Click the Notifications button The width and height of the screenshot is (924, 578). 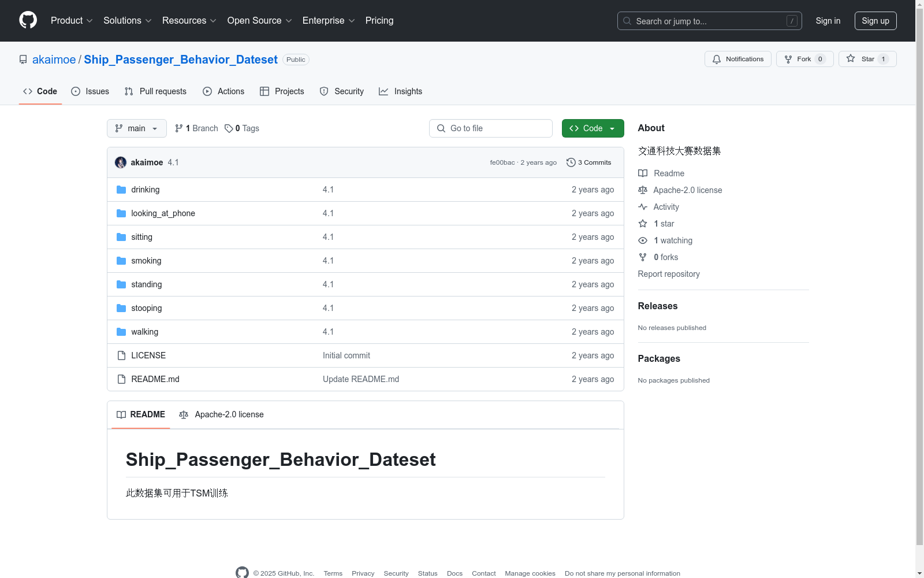738,59
